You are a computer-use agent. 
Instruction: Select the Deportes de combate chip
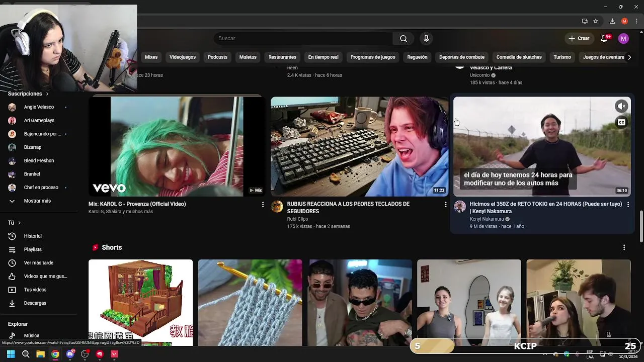[462, 57]
